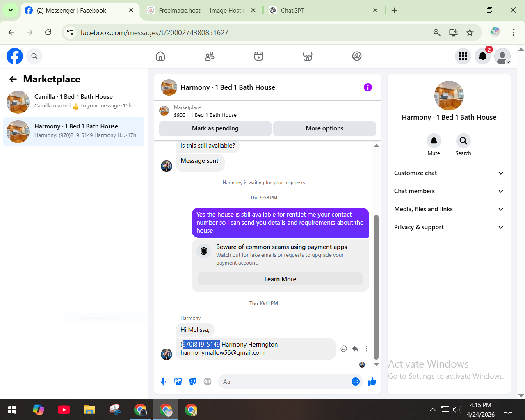Switch to the Freeimage.host tab

pos(202,11)
